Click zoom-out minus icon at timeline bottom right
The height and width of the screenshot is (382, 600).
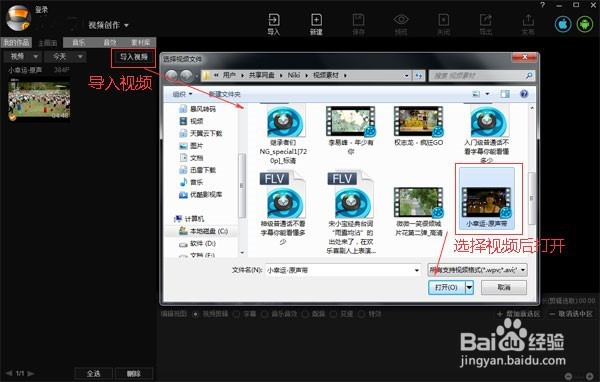[x=569, y=377]
